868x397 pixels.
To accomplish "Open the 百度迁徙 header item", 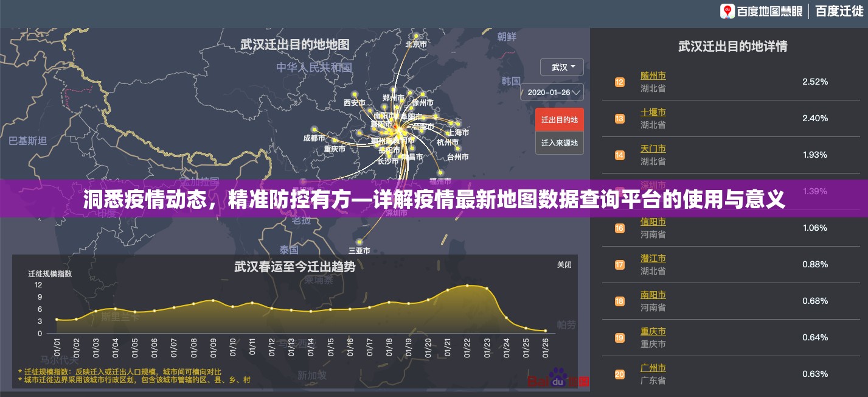I will [x=839, y=11].
